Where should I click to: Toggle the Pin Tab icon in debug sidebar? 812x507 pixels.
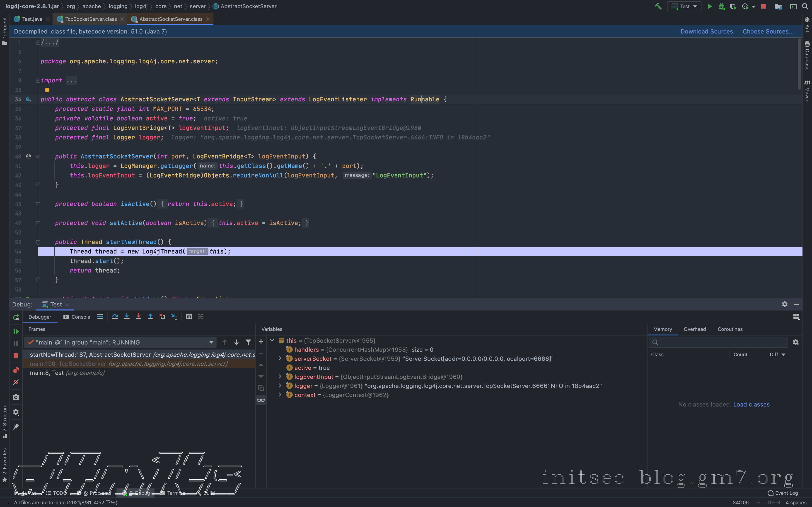click(16, 426)
